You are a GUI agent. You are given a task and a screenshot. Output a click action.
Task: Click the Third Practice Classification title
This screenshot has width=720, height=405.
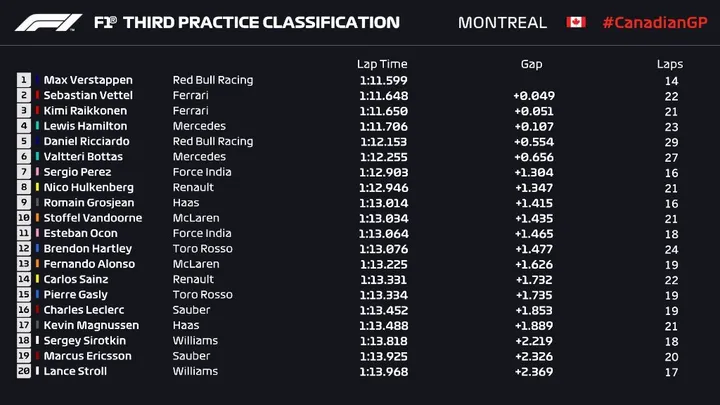261,22
